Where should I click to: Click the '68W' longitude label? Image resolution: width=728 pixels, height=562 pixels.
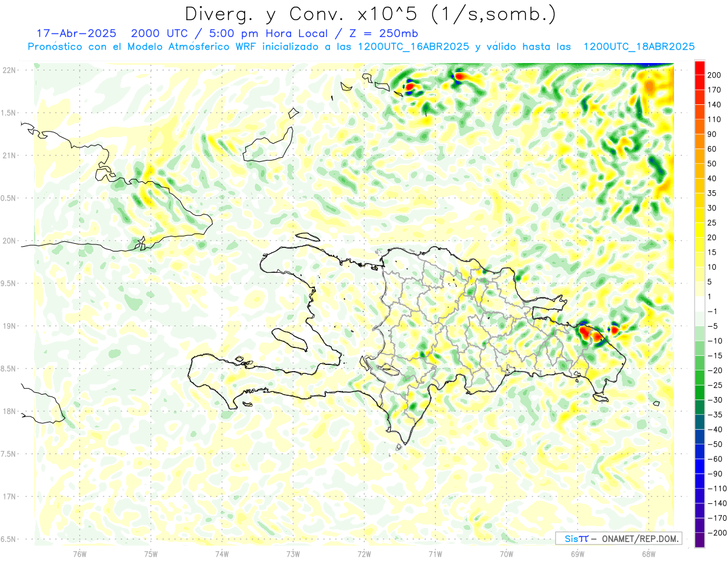click(648, 554)
